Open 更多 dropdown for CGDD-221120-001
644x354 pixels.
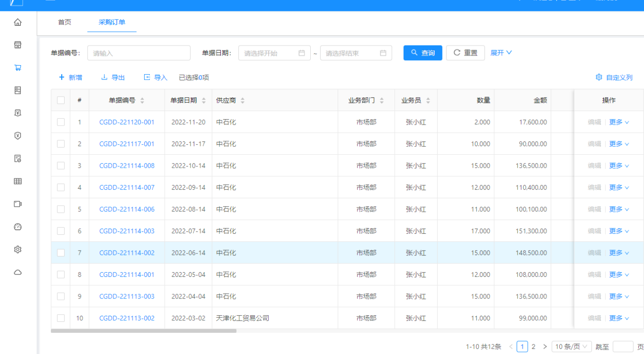619,122
